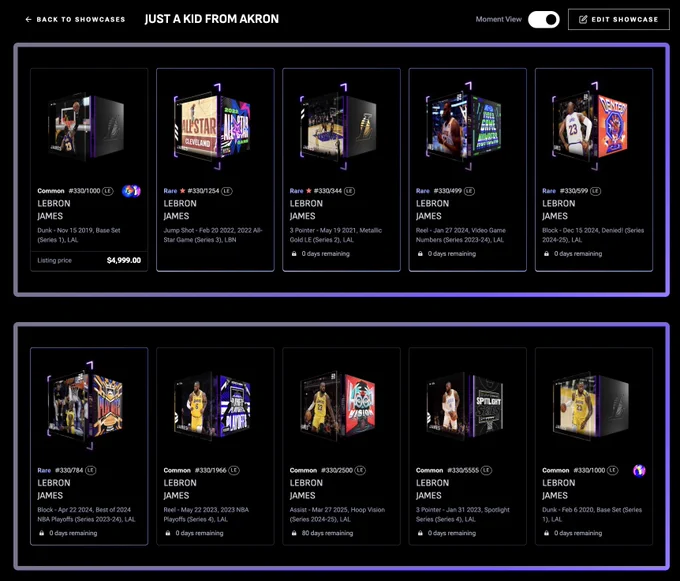Image resolution: width=680 pixels, height=581 pixels.
Task: Click LE badge on Feb 6 2020 Dunk card
Action: click(612, 470)
